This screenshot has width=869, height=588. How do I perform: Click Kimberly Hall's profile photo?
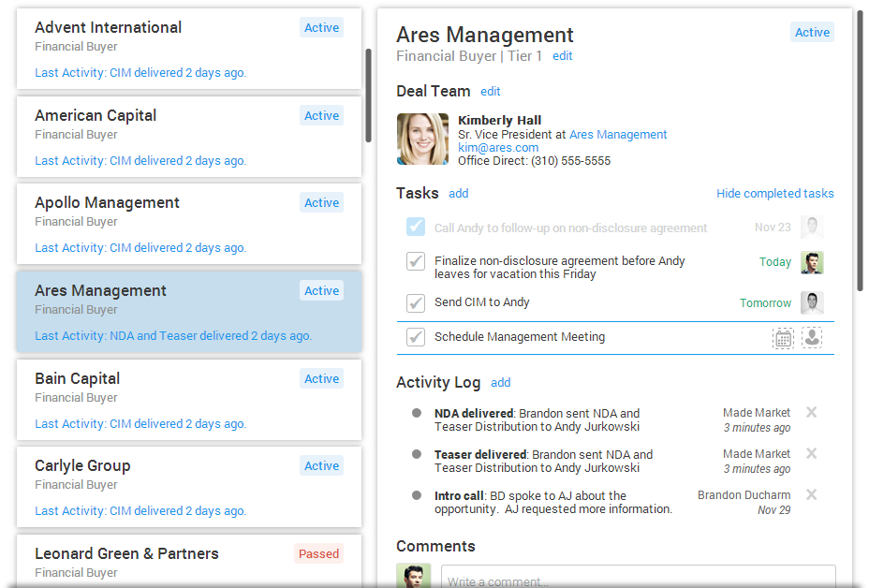pos(422,140)
